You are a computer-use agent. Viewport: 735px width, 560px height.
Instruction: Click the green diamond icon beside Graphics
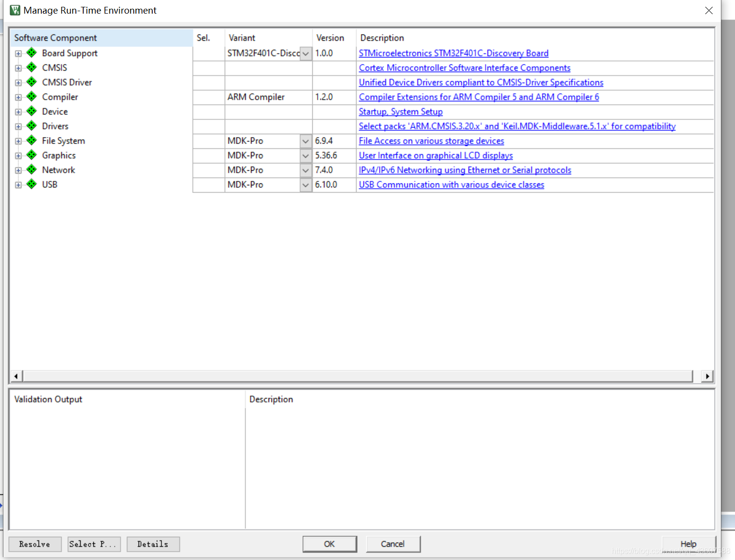pos(32,155)
